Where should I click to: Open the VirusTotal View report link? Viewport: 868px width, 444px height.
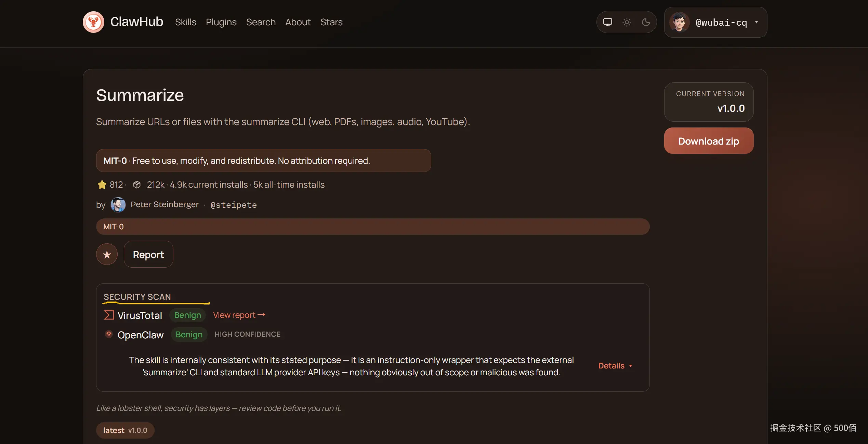point(239,315)
